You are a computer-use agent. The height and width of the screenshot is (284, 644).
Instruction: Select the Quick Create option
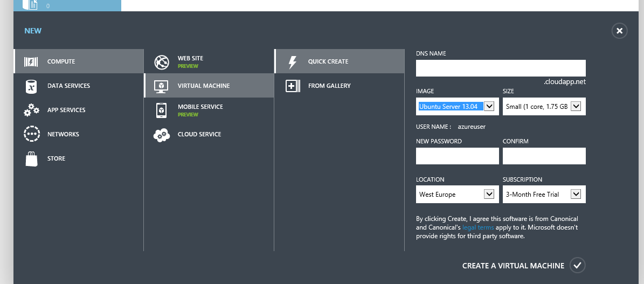tap(340, 61)
